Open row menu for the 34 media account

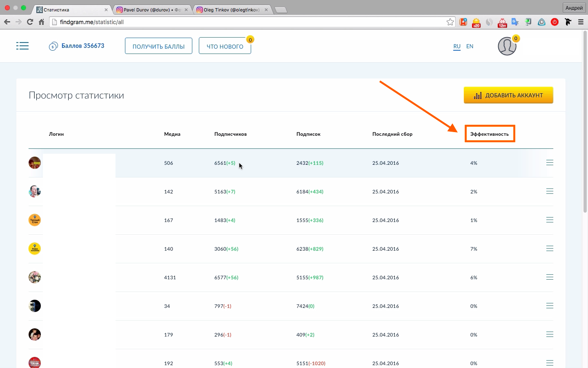coord(550,306)
